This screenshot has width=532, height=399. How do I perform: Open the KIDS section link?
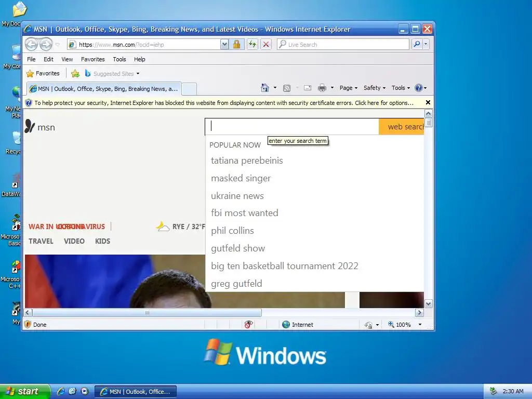pyautogui.click(x=102, y=241)
